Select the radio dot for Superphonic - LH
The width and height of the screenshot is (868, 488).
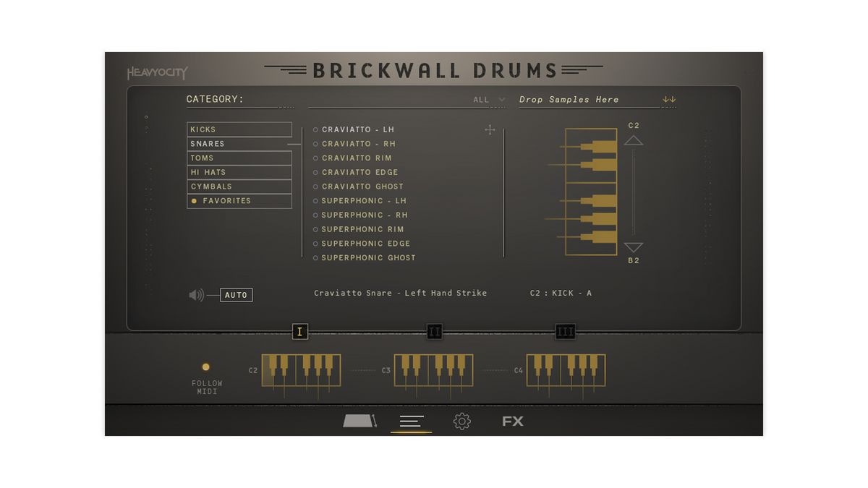click(x=315, y=201)
